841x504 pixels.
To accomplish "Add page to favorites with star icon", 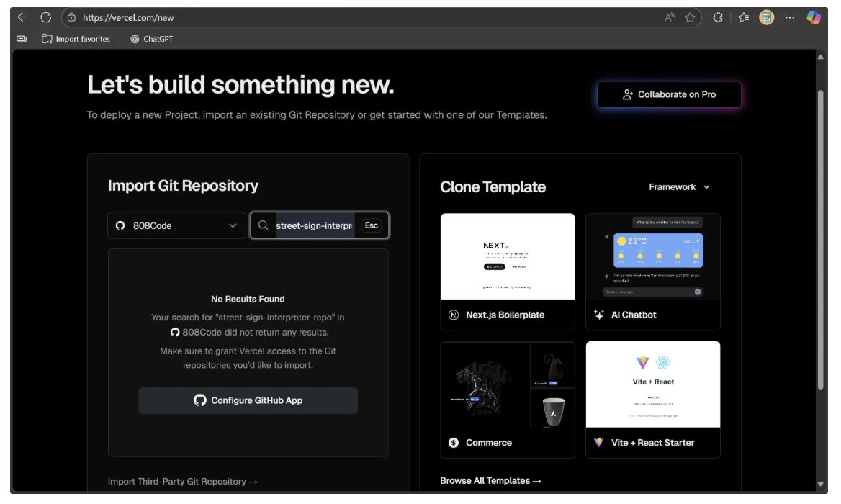I will click(x=690, y=17).
